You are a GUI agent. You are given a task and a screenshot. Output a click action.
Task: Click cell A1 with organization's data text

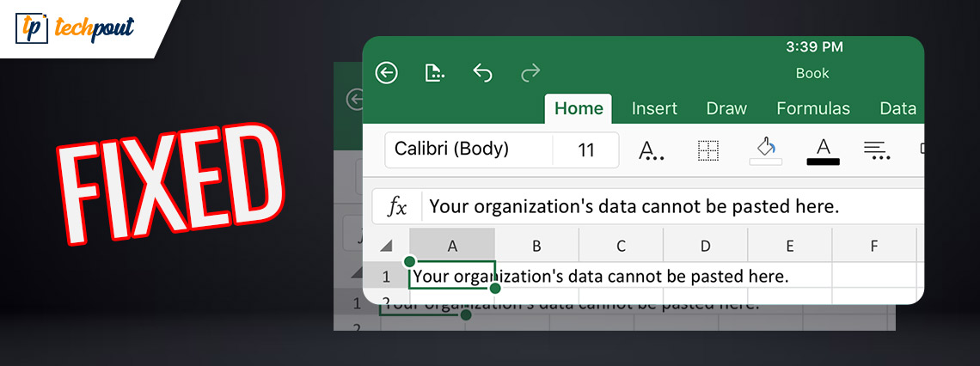[452, 276]
